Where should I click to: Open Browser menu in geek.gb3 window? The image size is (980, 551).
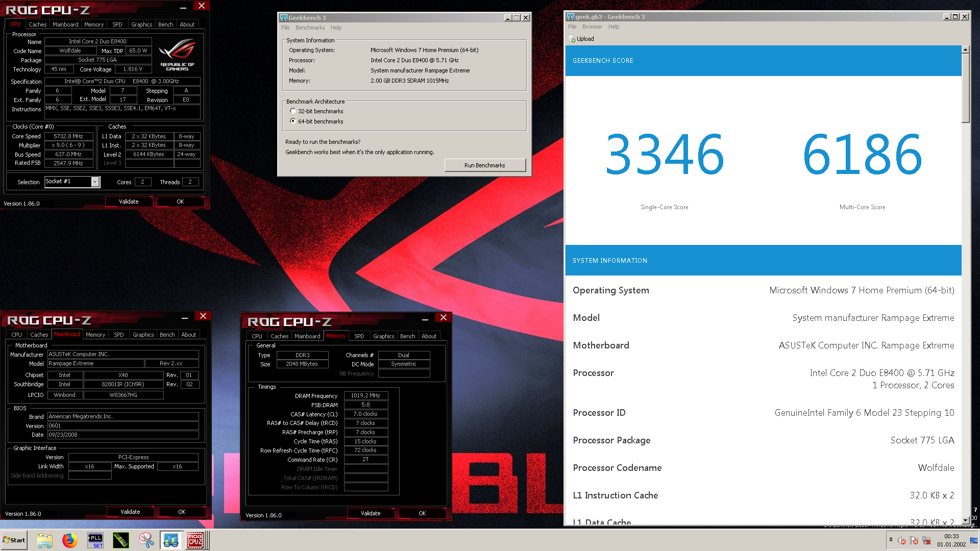[x=592, y=27]
